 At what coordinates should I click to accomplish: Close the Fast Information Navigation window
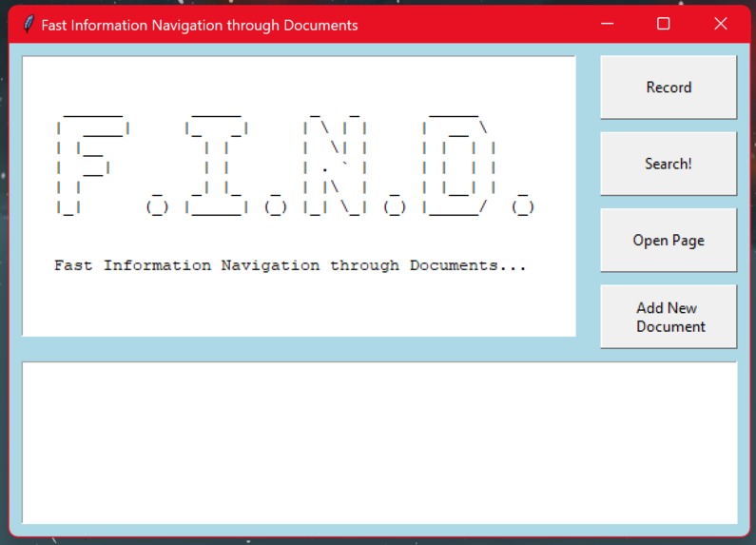[x=720, y=24]
